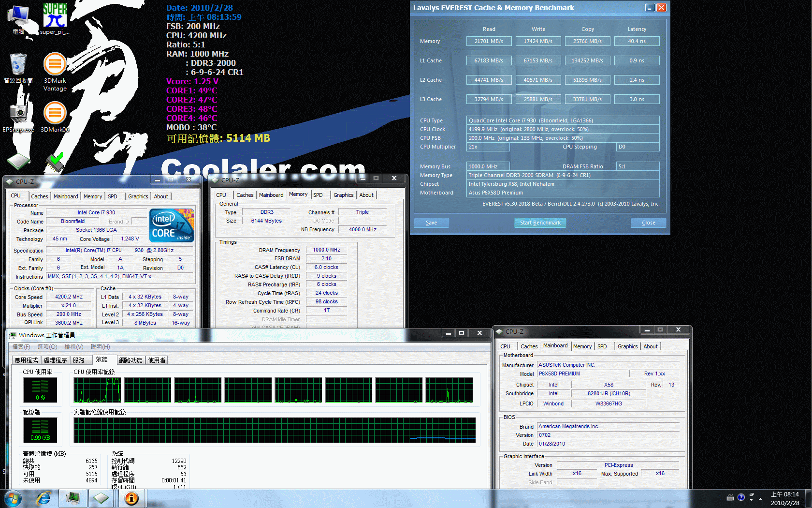Click the Mainboard Model field P6X58D PREMIUM
This screenshot has height=508, width=812.
(x=582, y=374)
